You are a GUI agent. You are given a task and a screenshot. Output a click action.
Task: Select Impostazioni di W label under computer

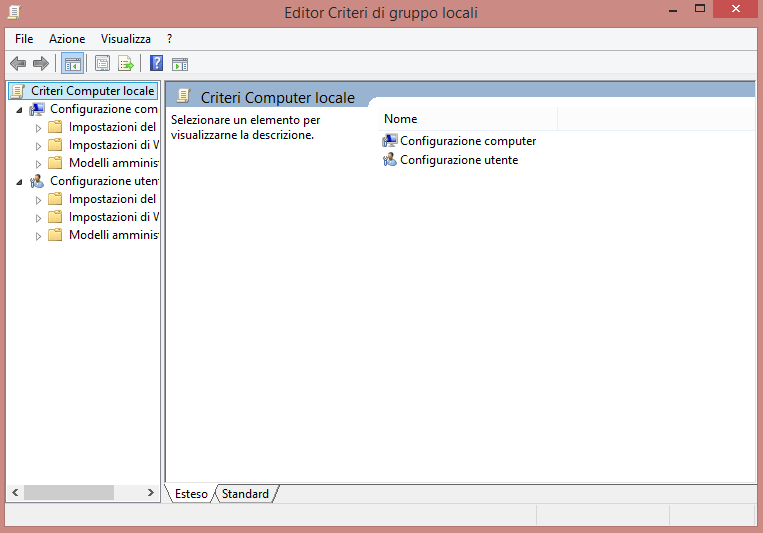[x=114, y=145]
